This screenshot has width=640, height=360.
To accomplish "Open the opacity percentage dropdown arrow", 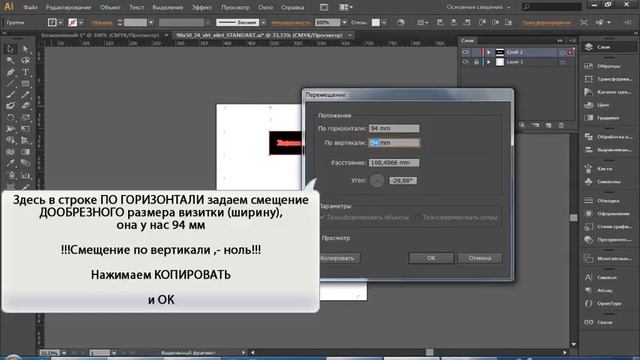I will (344, 22).
